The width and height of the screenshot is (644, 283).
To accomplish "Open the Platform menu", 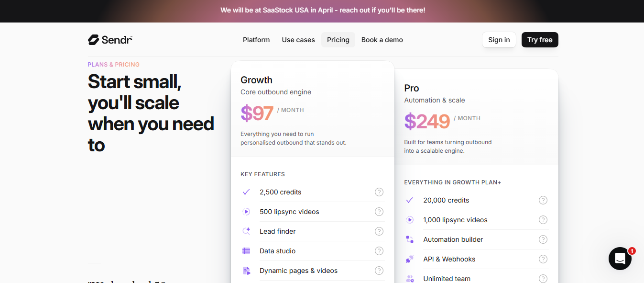I will pos(256,40).
